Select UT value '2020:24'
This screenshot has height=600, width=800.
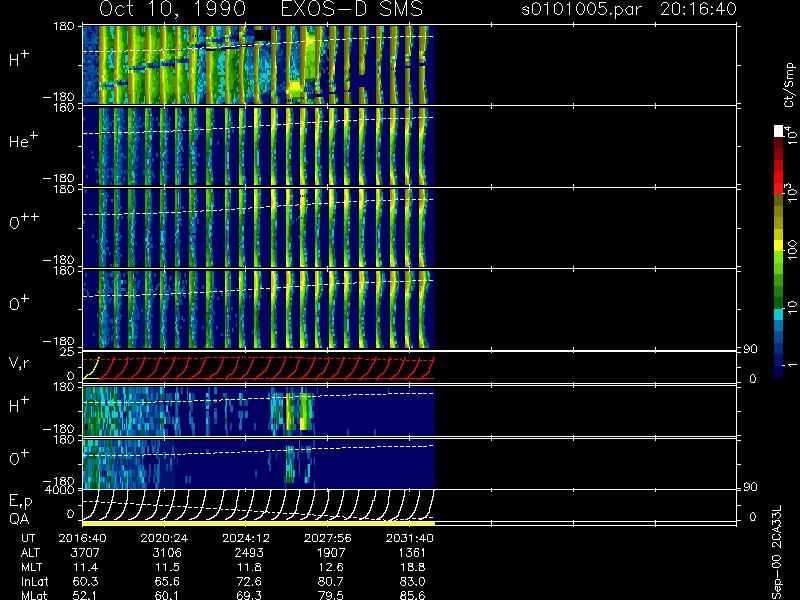pyautogui.click(x=164, y=538)
